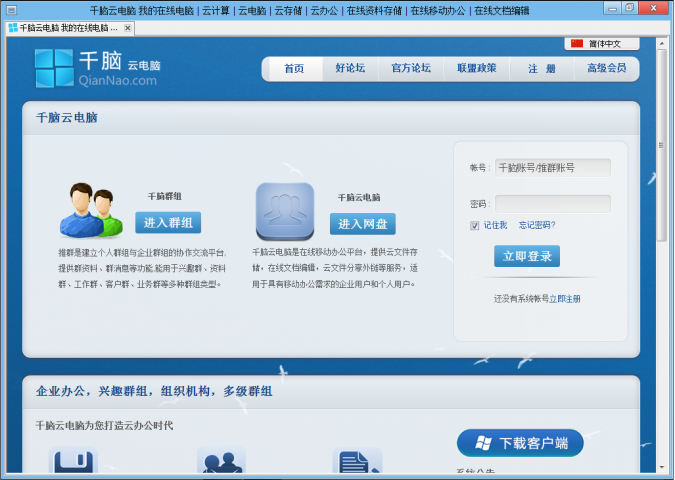Click the 记住我 label text
The height and width of the screenshot is (480, 675).
[x=495, y=225]
